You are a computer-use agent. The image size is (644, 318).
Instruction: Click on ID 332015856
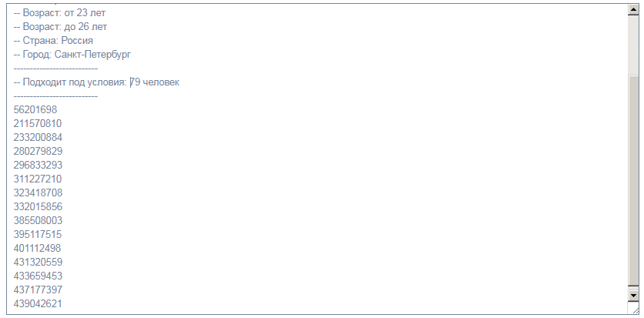coord(38,206)
